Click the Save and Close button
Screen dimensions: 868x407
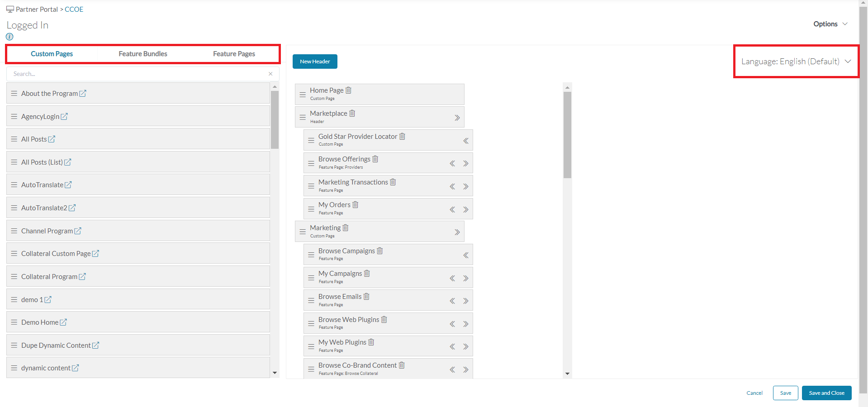click(x=826, y=393)
